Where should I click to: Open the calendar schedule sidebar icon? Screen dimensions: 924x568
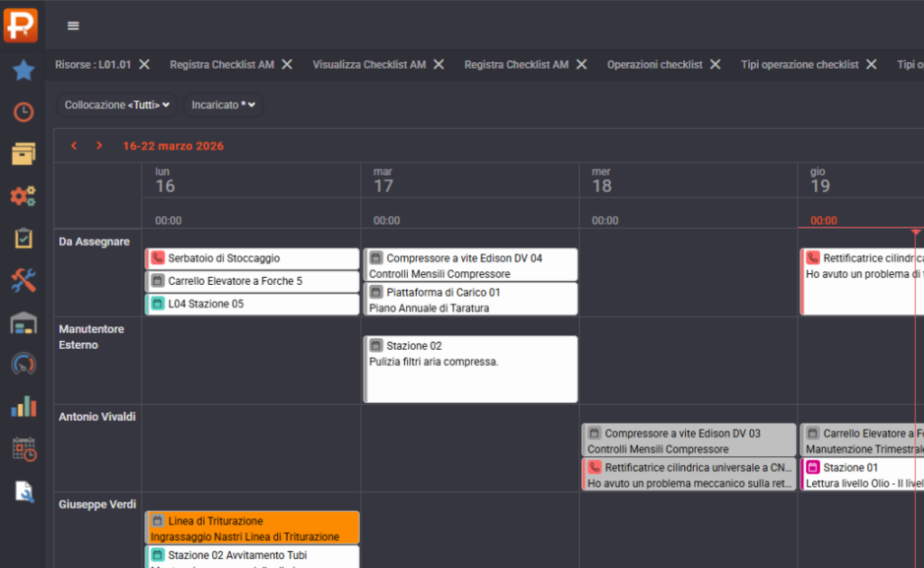[23, 448]
